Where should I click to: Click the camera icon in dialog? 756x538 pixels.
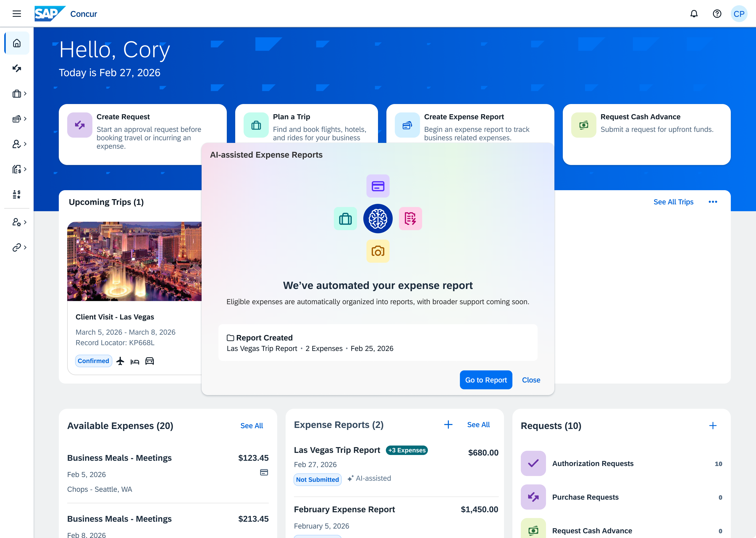click(378, 251)
